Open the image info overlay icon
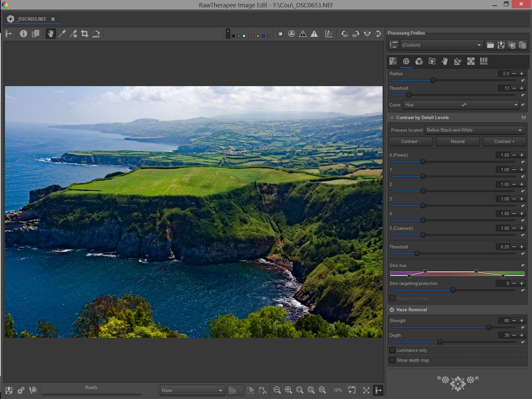 coord(23,34)
